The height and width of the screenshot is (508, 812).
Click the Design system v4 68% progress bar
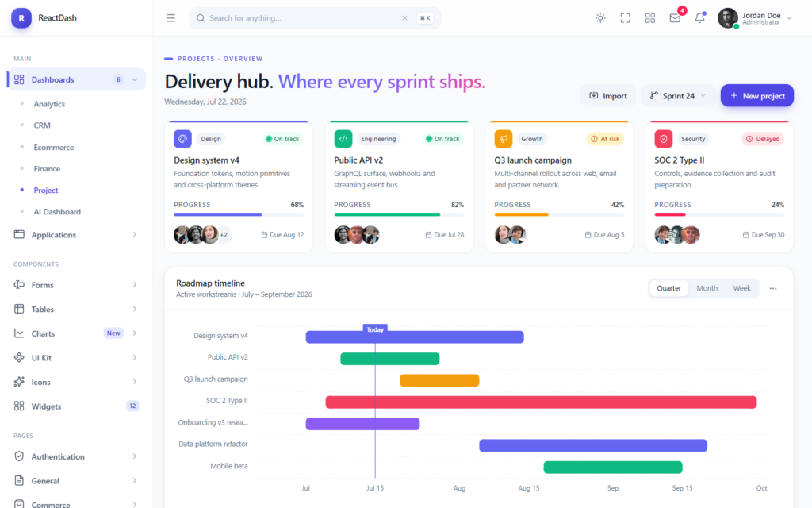pyautogui.click(x=239, y=214)
